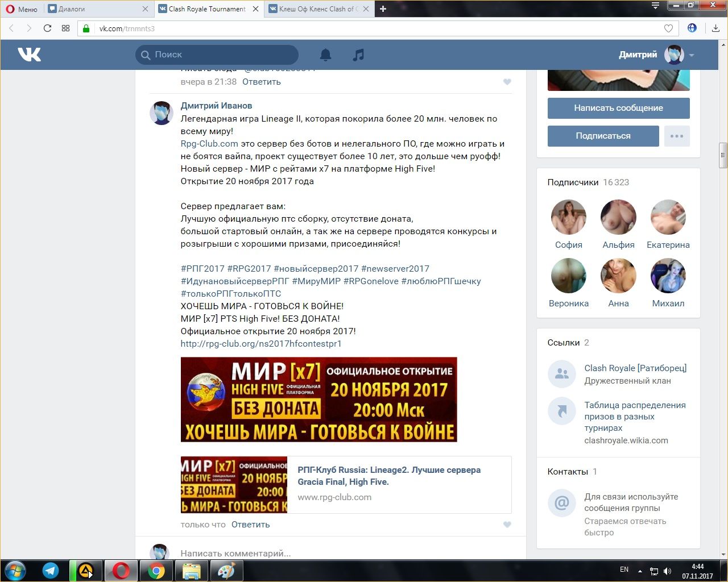This screenshot has width=728, height=582.
Task: Open the VK music player icon
Action: click(x=358, y=55)
